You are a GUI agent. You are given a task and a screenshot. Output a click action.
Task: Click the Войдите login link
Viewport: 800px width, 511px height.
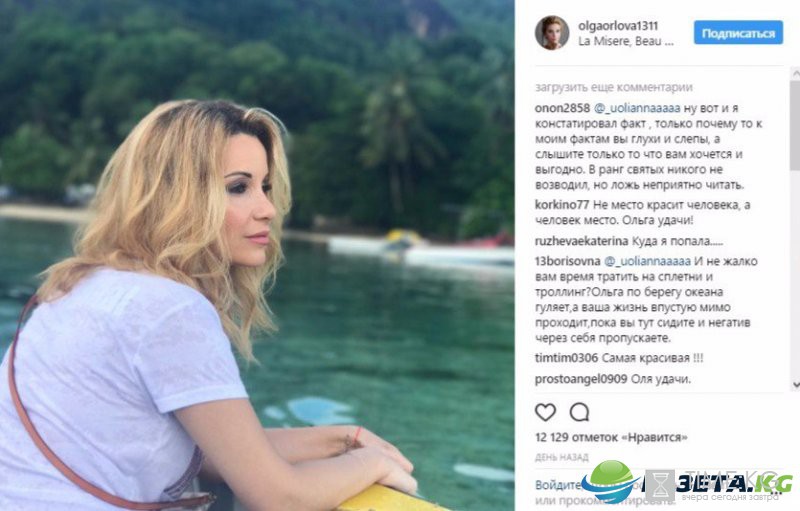(x=558, y=485)
